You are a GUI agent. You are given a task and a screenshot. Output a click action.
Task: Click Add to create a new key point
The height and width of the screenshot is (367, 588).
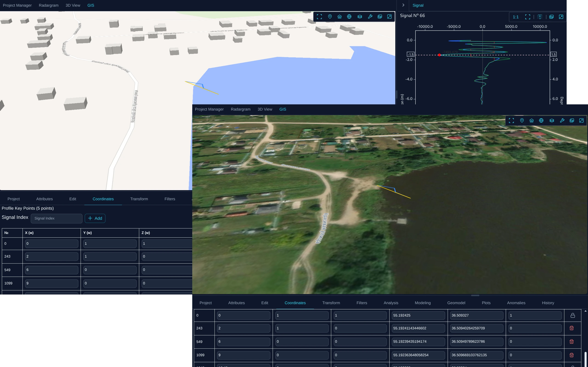click(95, 218)
